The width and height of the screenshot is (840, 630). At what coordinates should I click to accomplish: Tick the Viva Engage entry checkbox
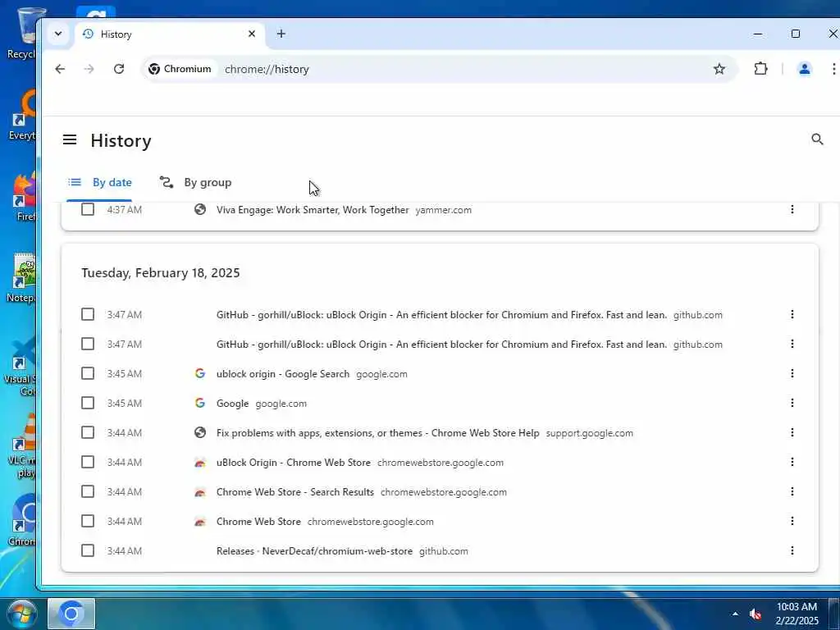coord(88,209)
